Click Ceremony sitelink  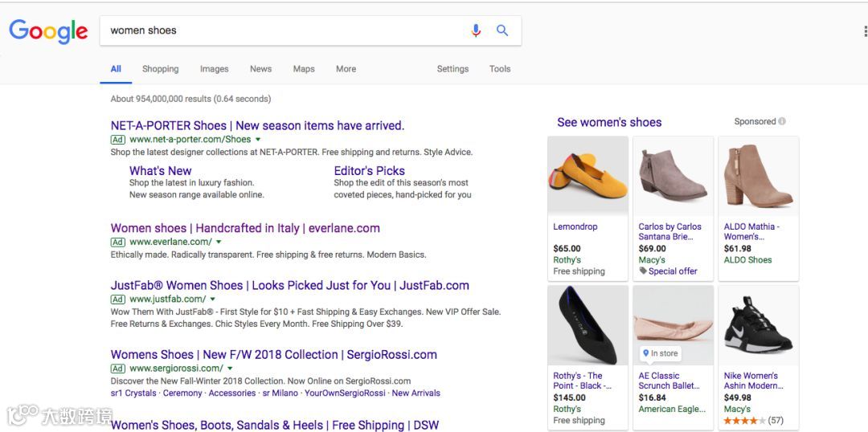click(x=182, y=393)
